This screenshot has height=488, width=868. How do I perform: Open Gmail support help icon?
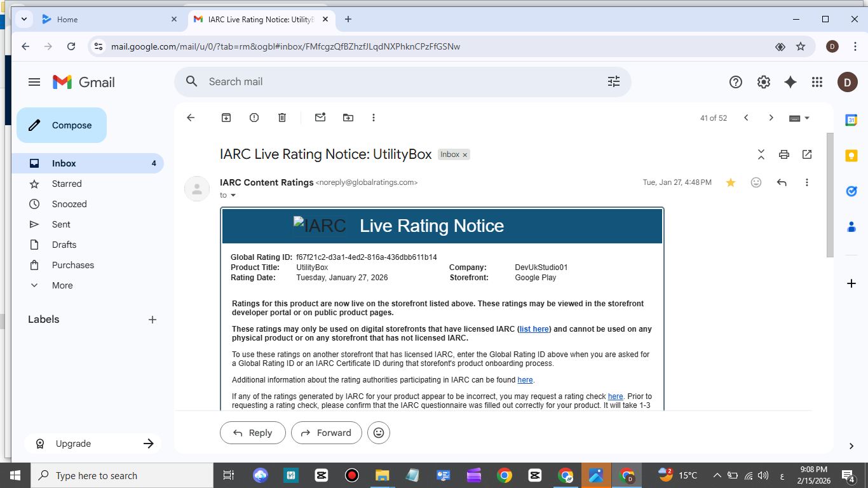click(736, 82)
